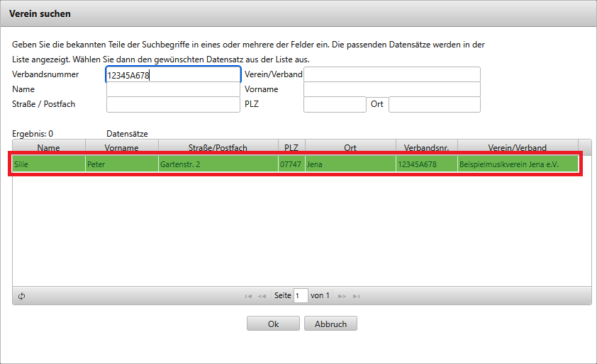Go to the previous results page

click(x=262, y=296)
